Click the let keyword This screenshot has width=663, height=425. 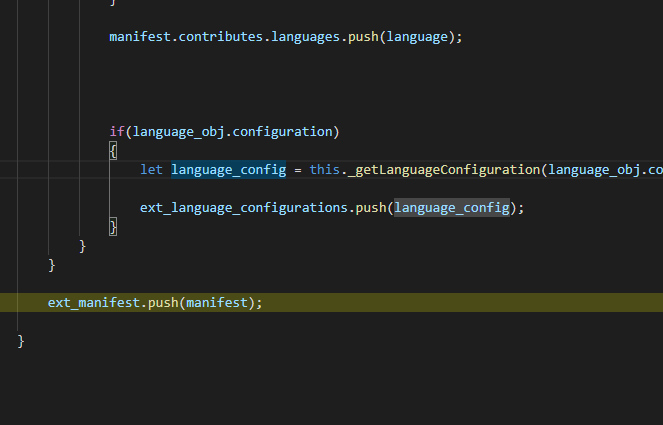pyautogui.click(x=151, y=170)
